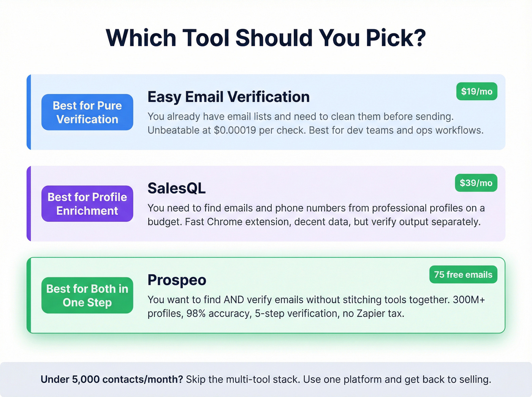Click the Easy Email Verification description text
This screenshot has width=532, height=397.
point(315,123)
